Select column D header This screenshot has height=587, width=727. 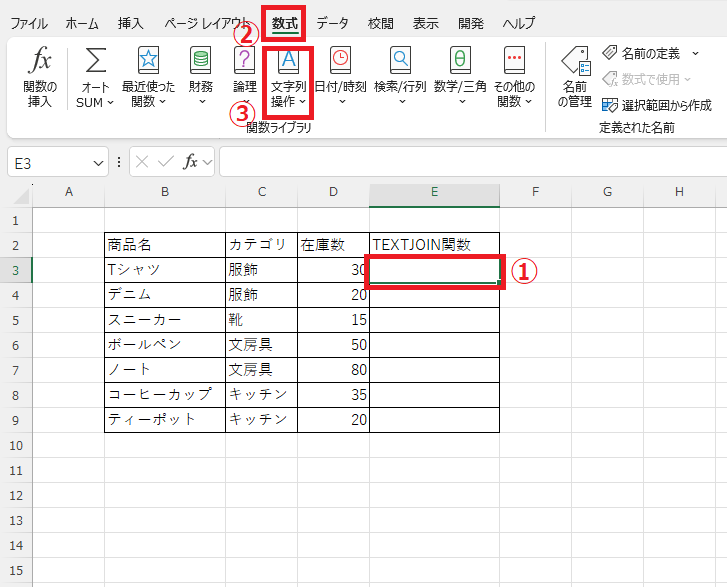(333, 192)
